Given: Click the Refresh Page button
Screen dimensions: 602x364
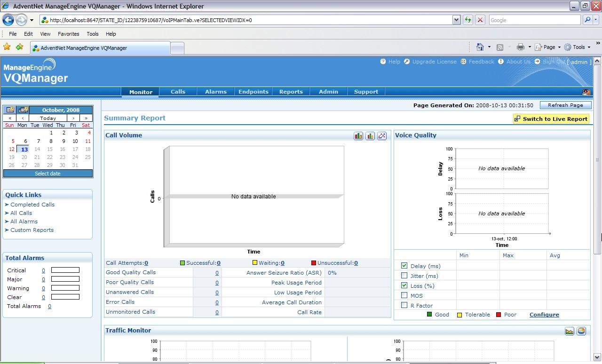Looking at the screenshot, I should coord(565,105).
